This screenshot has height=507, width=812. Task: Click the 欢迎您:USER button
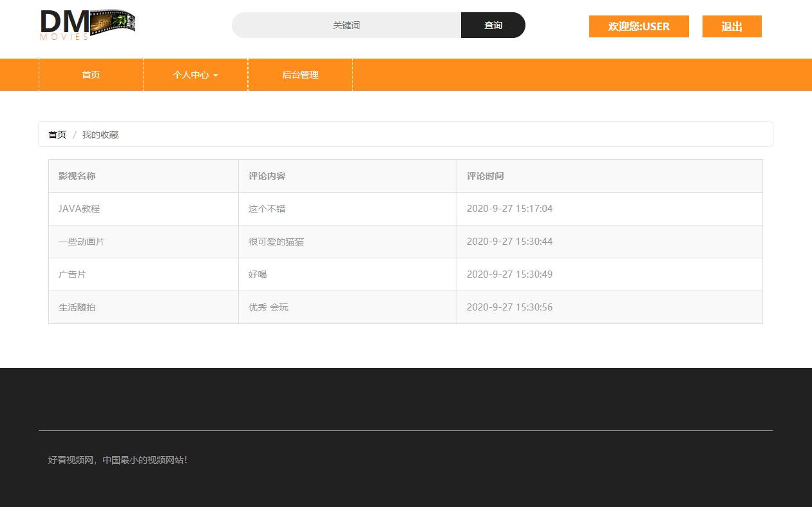(x=638, y=26)
